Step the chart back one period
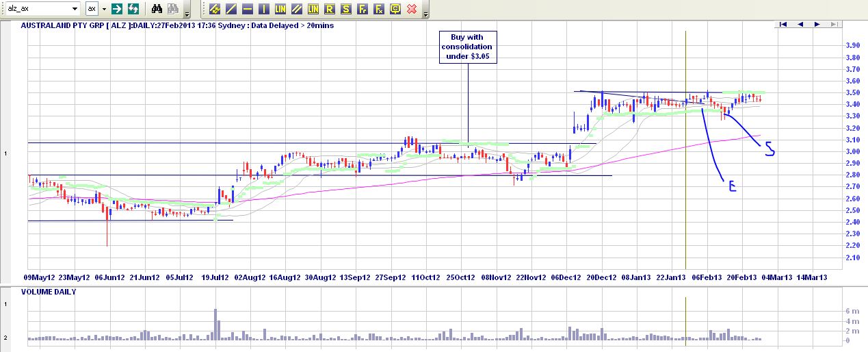 tap(800, 24)
